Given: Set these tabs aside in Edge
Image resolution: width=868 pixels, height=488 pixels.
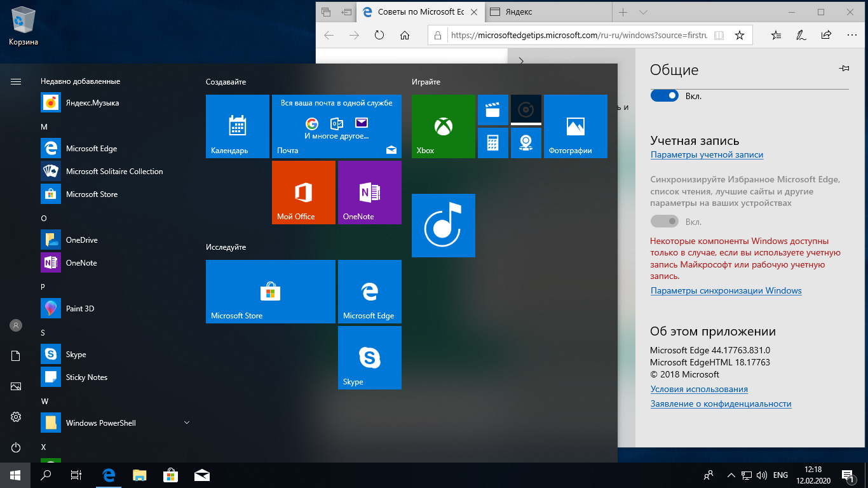Looking at the screenshot, I should 346,12.
